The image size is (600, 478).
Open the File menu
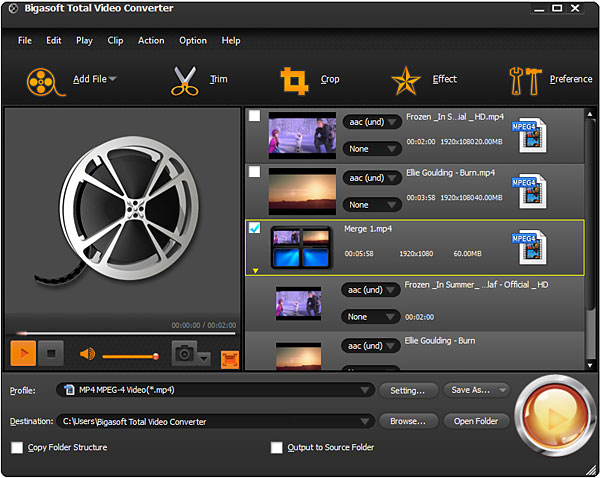pos(25,41)
